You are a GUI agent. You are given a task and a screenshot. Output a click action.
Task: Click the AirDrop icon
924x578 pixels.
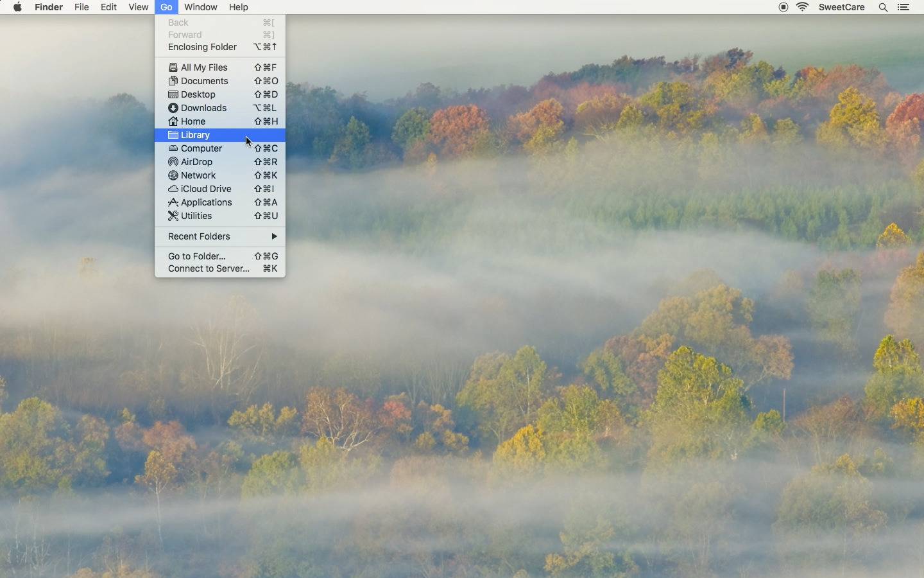point(173,162)
